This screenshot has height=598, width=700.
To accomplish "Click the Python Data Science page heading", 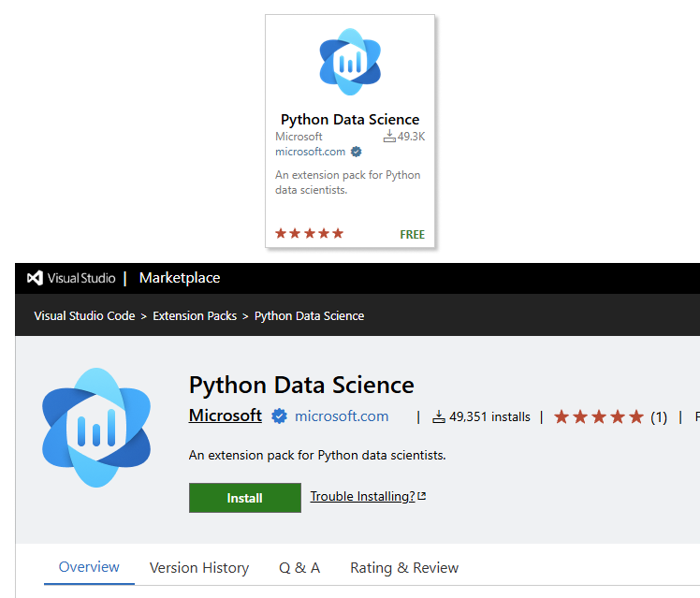I will (x=301, y=386).
